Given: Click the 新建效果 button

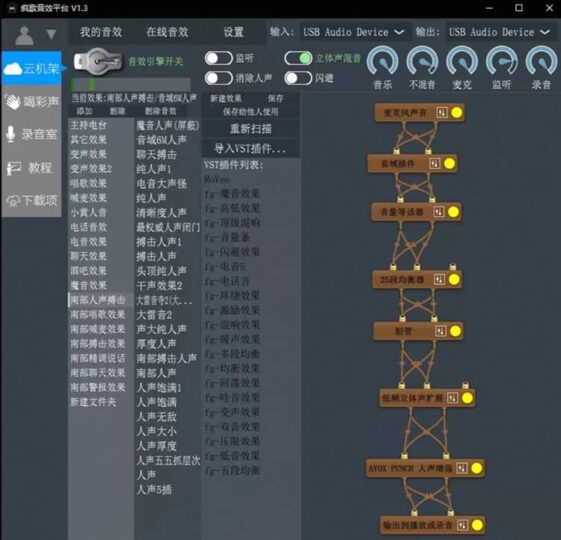Looking at the screenshot, I should click(x=226, y=98).
